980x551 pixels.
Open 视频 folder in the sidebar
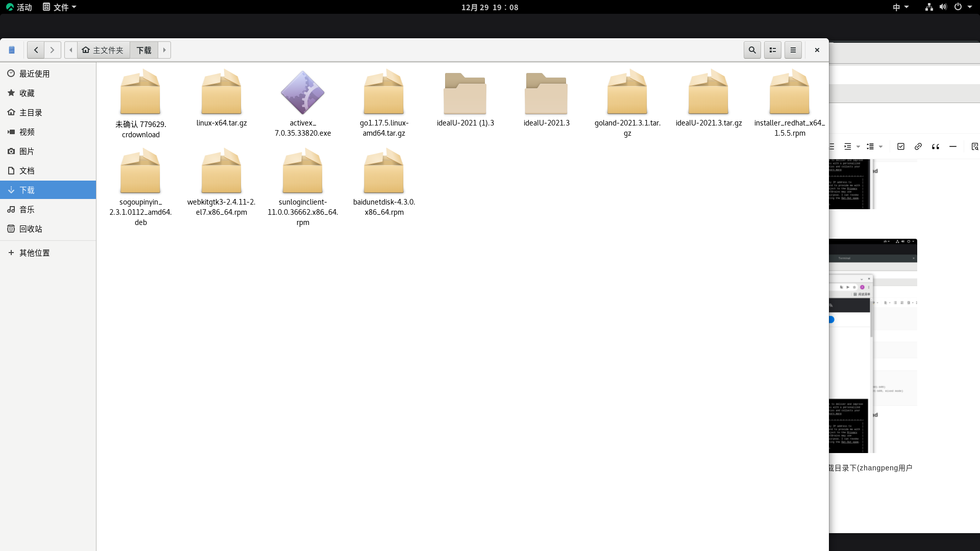(x=48, y=132)
